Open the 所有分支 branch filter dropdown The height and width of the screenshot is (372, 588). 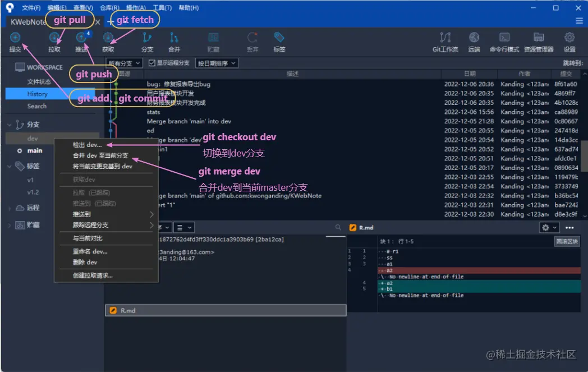click(x=124, y=63)
